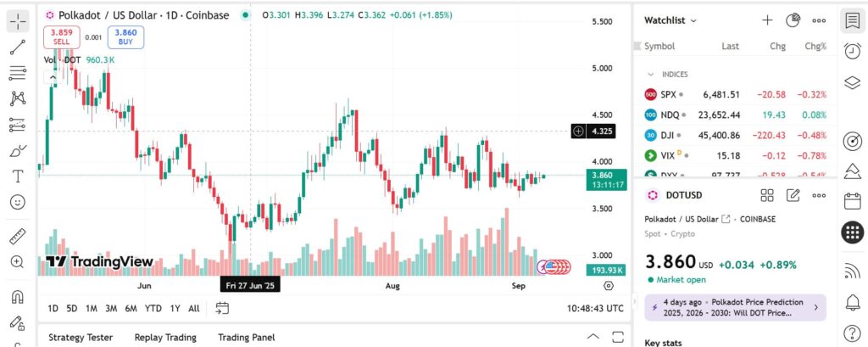Open the emoji icons tool

18,202
